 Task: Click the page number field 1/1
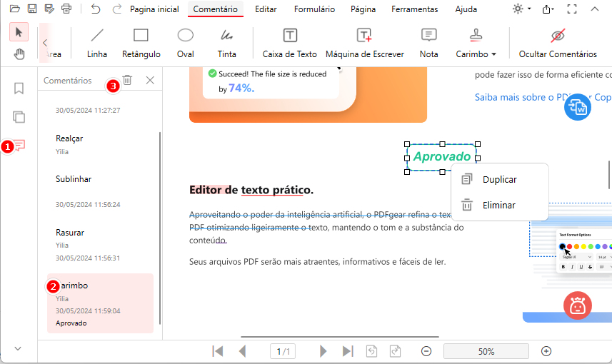(x=283, y=352)
